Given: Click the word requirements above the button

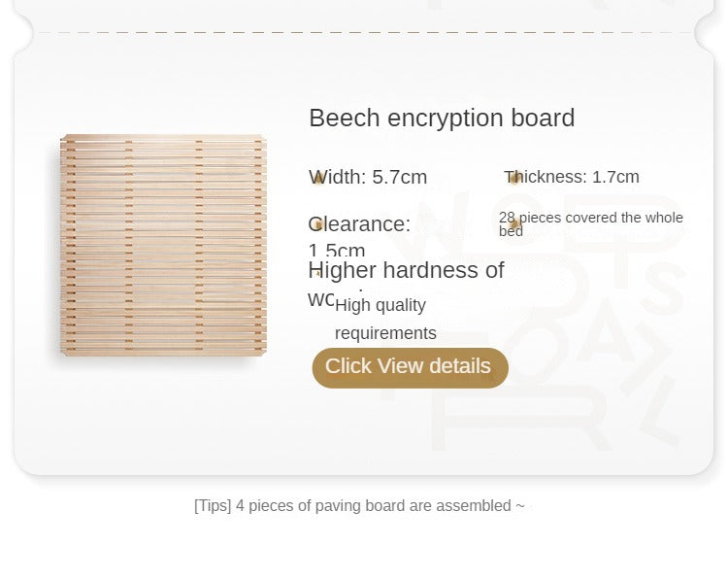Looking at the screenshot, I should [385, 333].
